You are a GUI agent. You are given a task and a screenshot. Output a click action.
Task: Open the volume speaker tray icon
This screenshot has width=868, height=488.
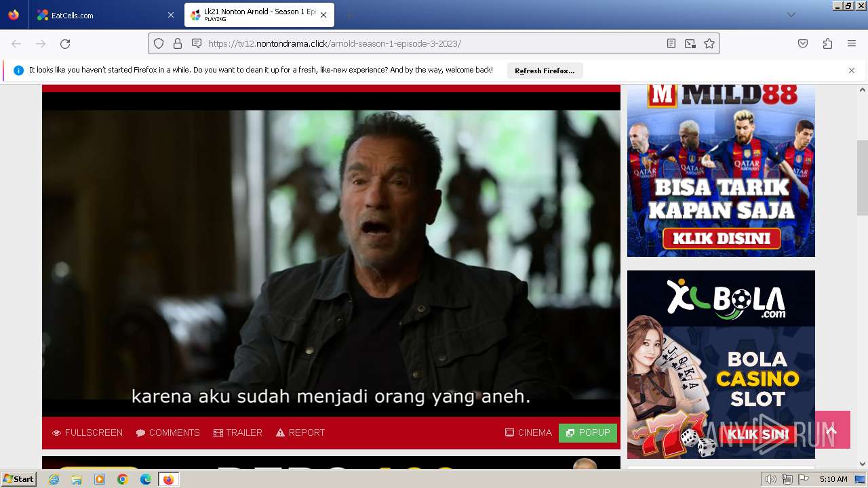point(771,479)
